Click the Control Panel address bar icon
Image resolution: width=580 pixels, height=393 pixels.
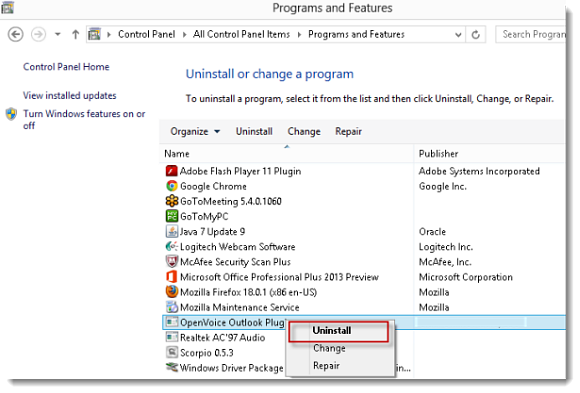(94, 34)
